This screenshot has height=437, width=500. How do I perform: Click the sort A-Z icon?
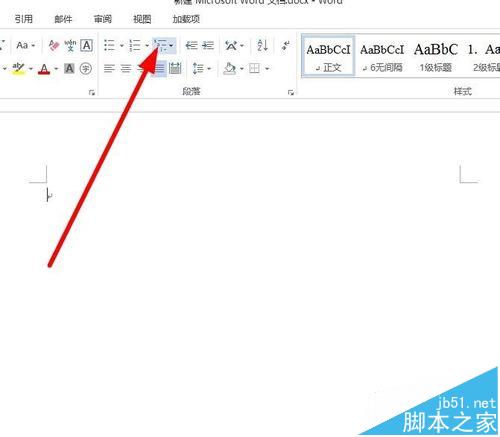[x=262, y=45]
